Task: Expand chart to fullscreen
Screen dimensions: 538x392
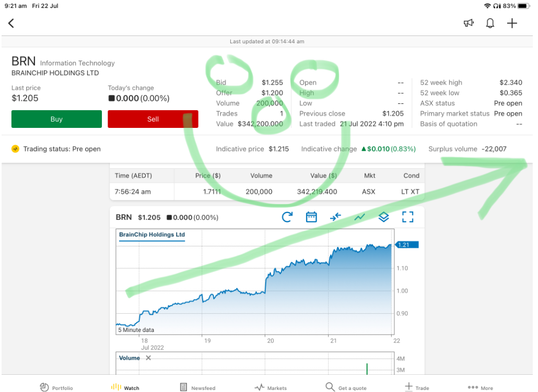Action: 407,217
